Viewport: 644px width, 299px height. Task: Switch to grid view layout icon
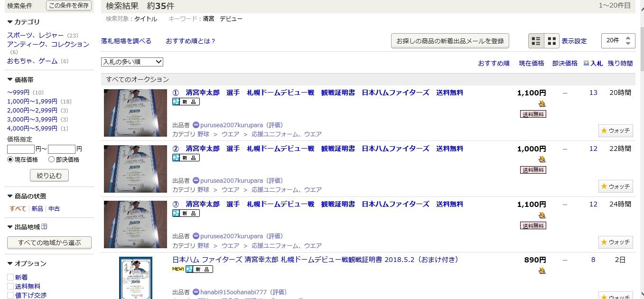551,41
